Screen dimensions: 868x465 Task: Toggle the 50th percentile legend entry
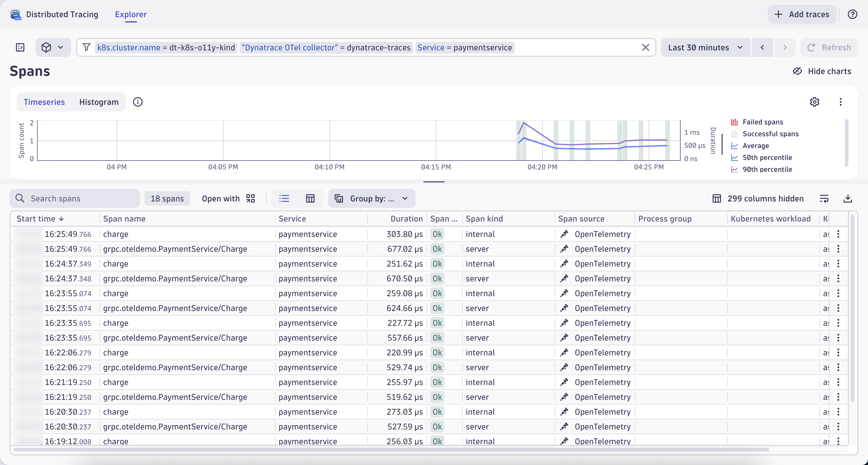[767, 157]
